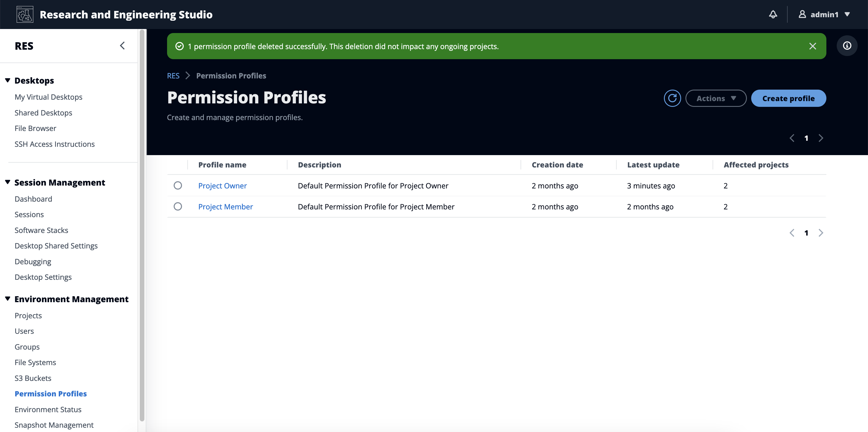Click the close icon on success banner

point(813,45)
